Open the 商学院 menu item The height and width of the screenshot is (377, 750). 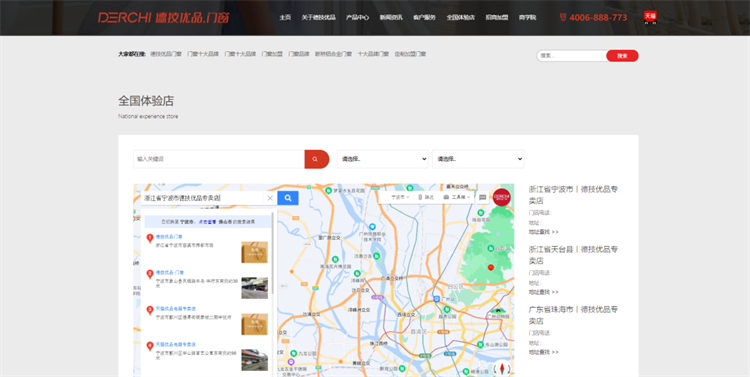(x=527, y=17)
